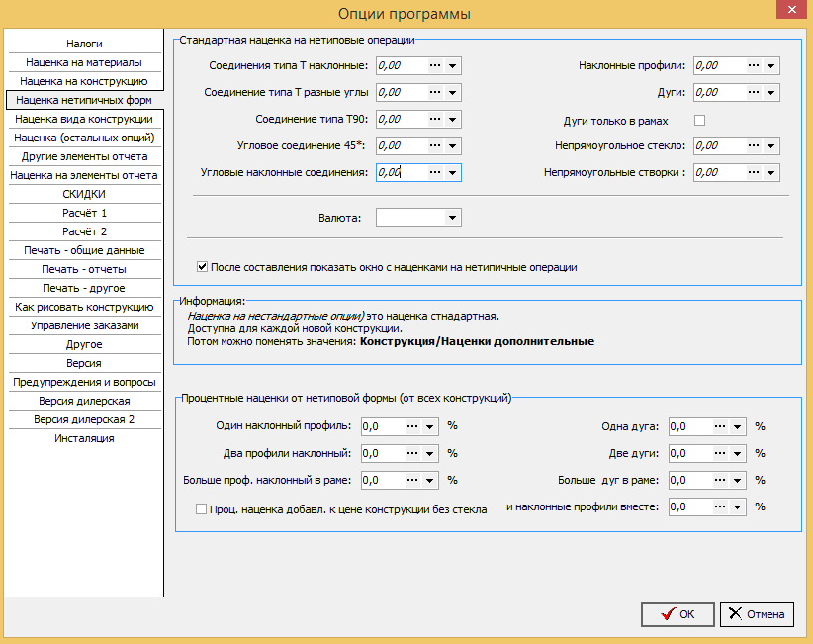
Task: Focus Больше дуг в раме percent field
Action: [690, 480]
